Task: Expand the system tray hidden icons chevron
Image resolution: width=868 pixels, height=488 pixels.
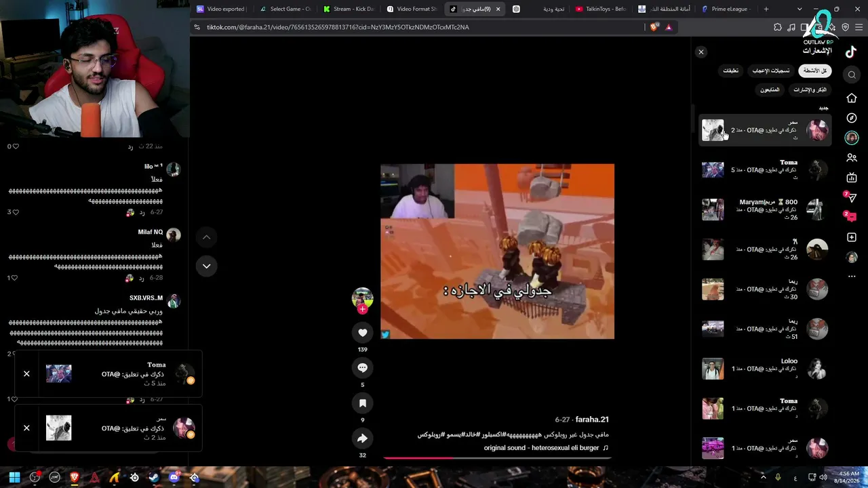Action: coord(763,477)
